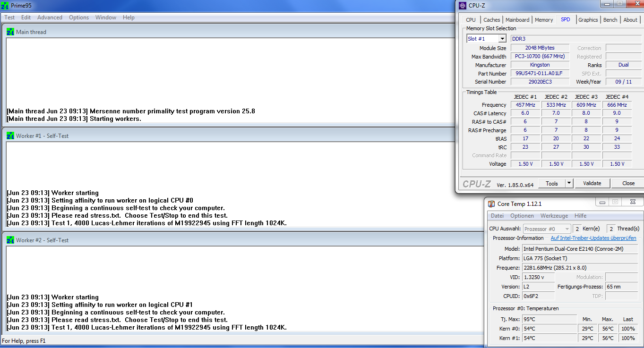Screen dimensions: 644x348
Task: Click the Worker #2 'logical CPU #1' affinity line
Action: click(100, 305)
